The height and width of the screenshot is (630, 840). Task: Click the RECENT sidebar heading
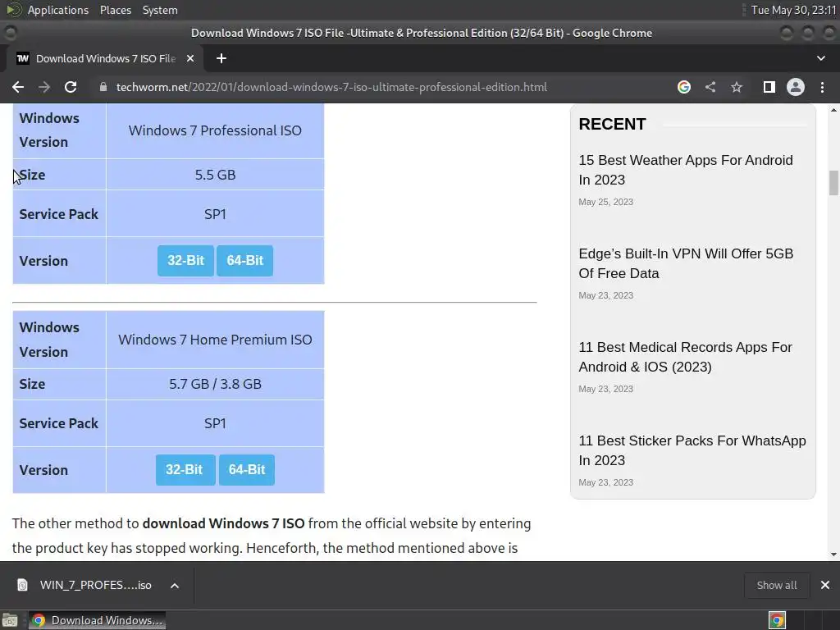click(x=612, y=125)
